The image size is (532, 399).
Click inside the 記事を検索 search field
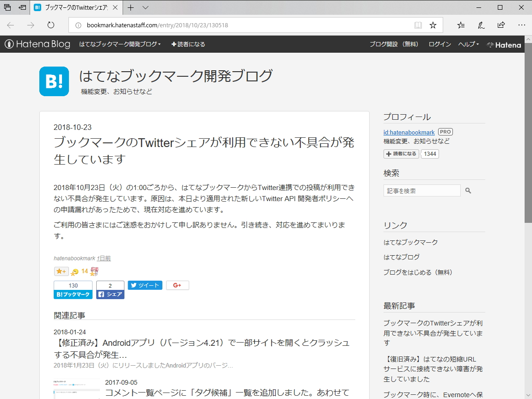tap(421, 190)
